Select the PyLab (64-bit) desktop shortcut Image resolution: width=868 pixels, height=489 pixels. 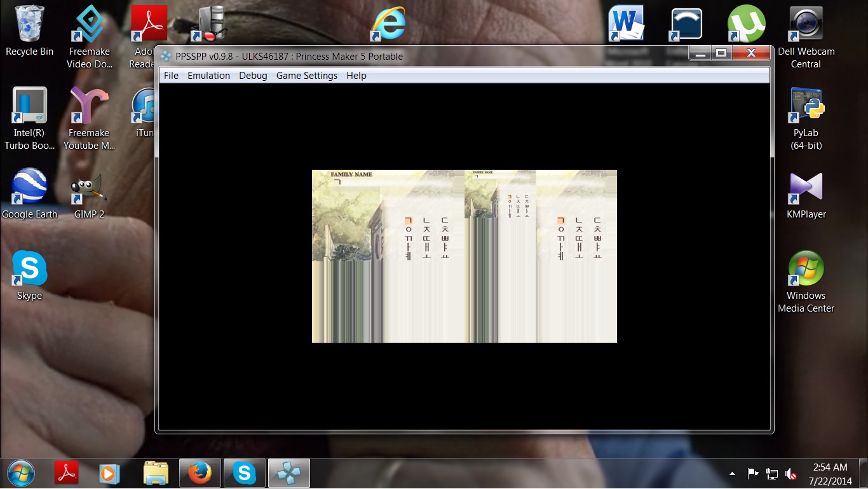806,107
